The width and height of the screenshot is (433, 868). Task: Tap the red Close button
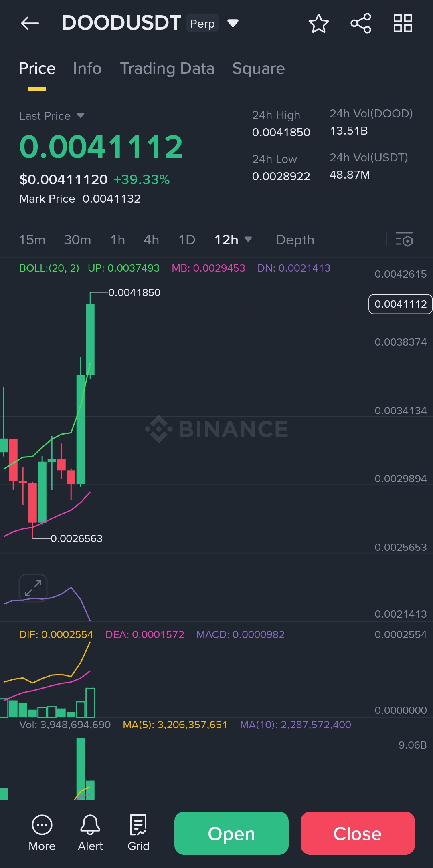[x=358, y=833]
